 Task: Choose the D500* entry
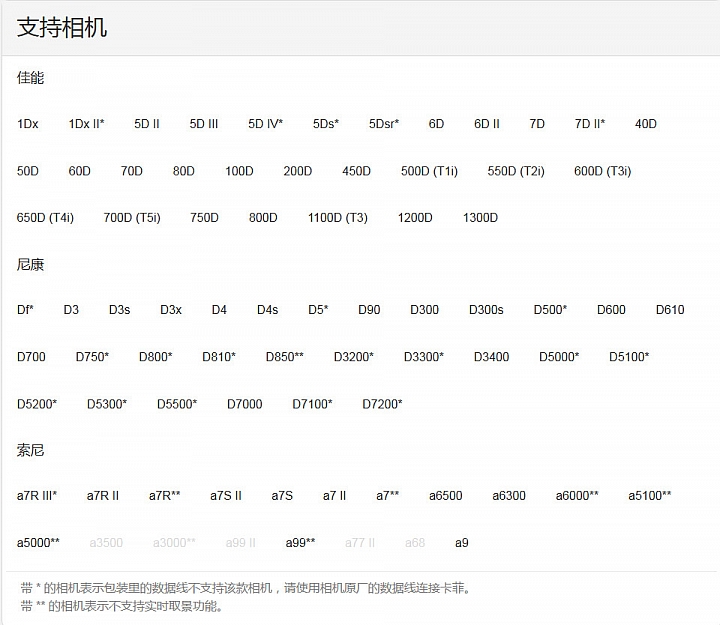550,310
